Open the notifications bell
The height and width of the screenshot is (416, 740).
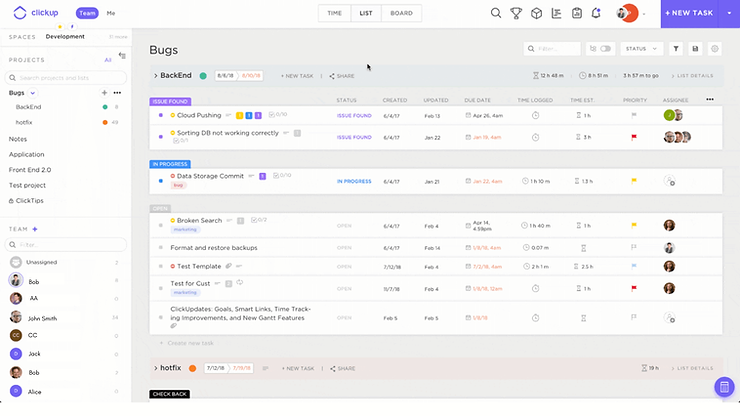[596, 13]
